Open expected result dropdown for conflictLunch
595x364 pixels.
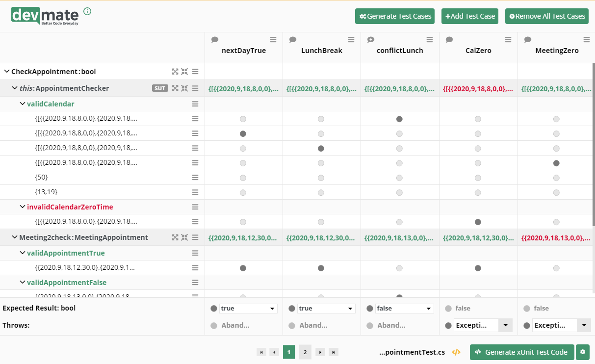(x=405, y=309)
